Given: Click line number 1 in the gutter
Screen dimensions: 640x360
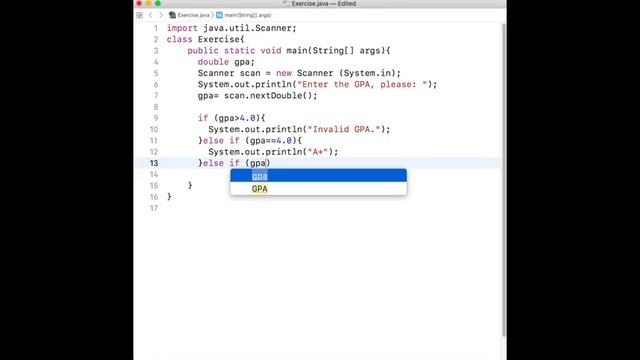Looking at the screenshot, I should coord(156,28).
